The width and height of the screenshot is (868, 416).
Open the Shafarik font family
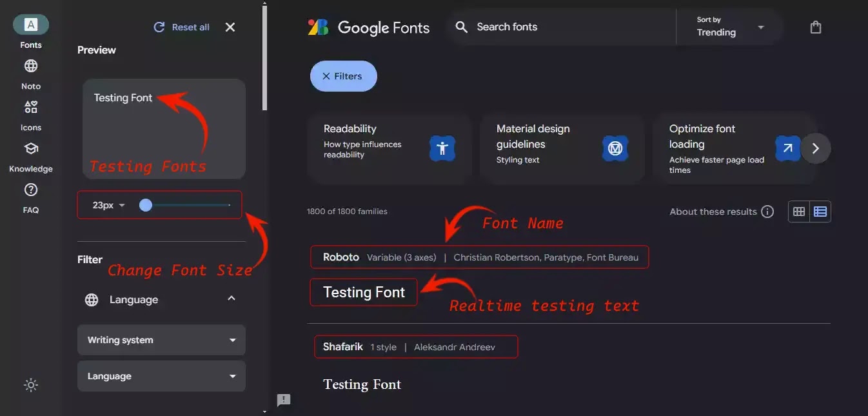[x=343, y=346]
